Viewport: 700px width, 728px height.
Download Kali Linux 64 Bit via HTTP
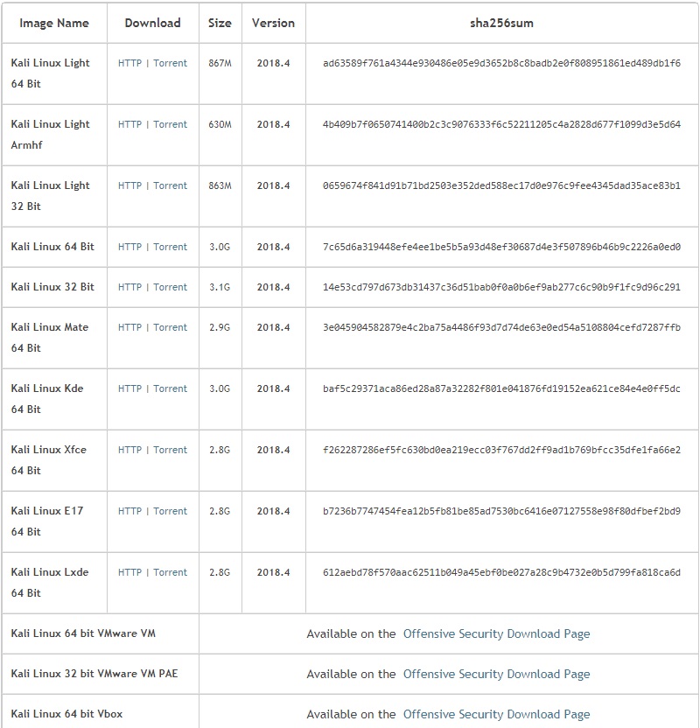pyautogui.click(x=129, y=247)
